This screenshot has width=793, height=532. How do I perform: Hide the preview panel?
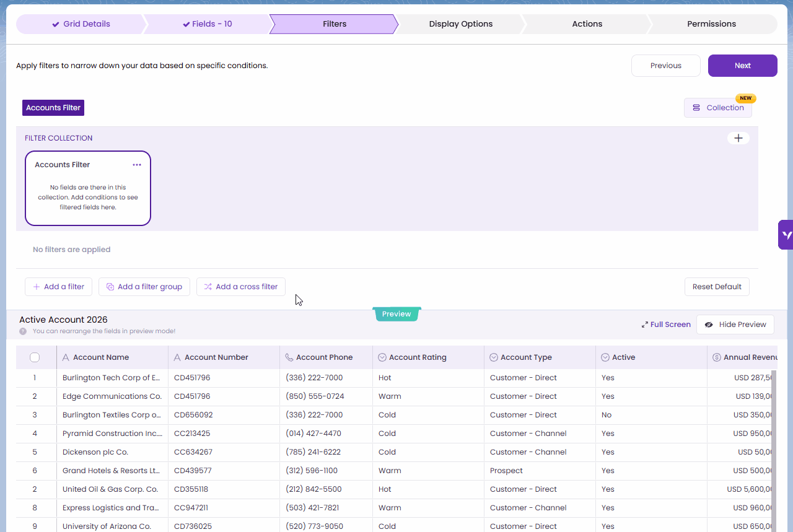(735, 325)
